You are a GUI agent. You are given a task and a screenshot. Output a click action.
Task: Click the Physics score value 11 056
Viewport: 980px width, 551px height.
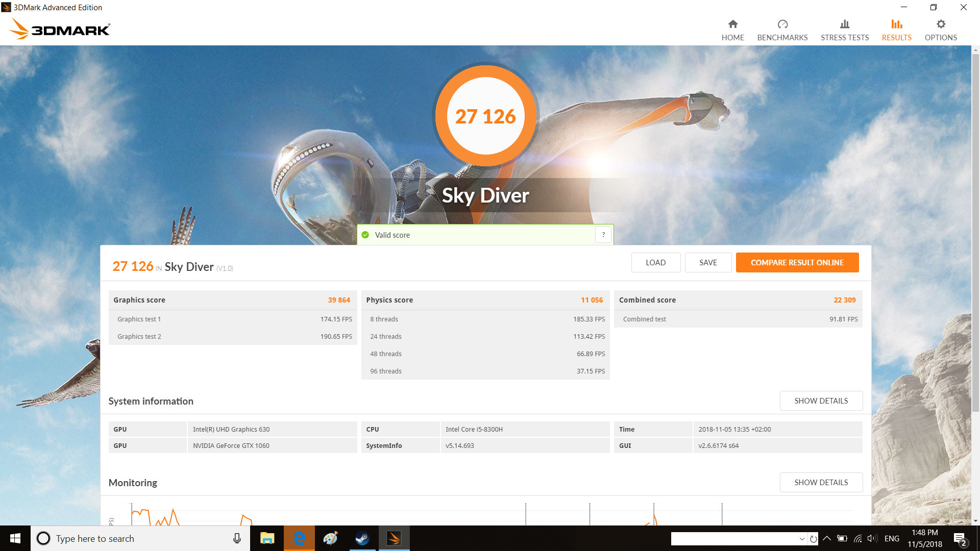click(592, 300)
